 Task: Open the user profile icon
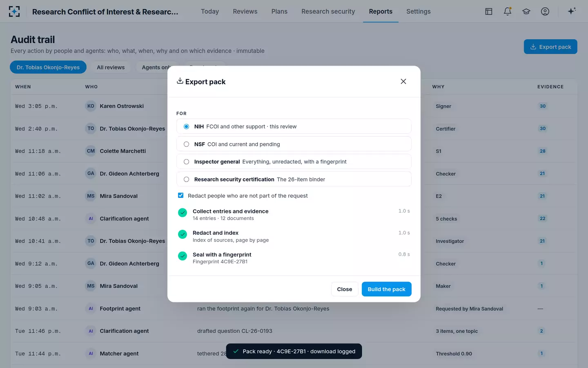tap(545, 11)
